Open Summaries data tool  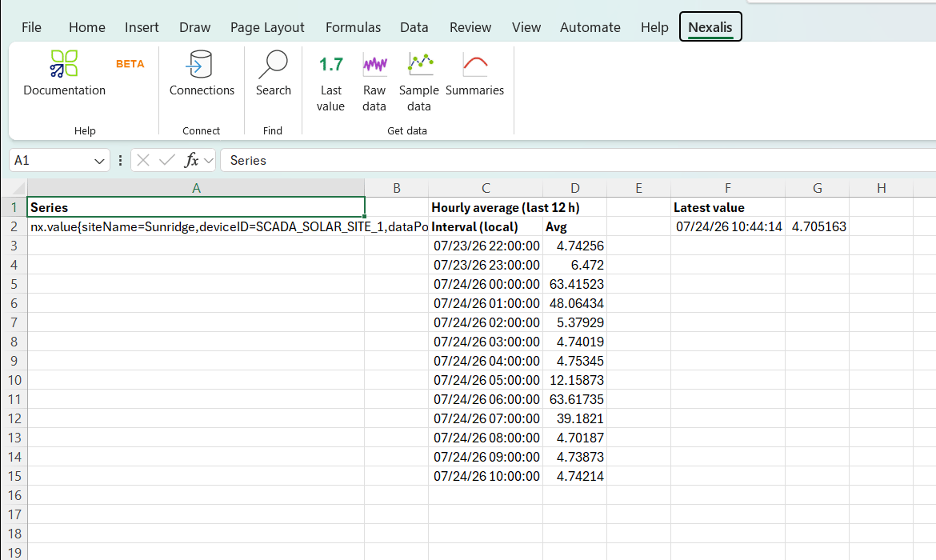coord(474,73)
